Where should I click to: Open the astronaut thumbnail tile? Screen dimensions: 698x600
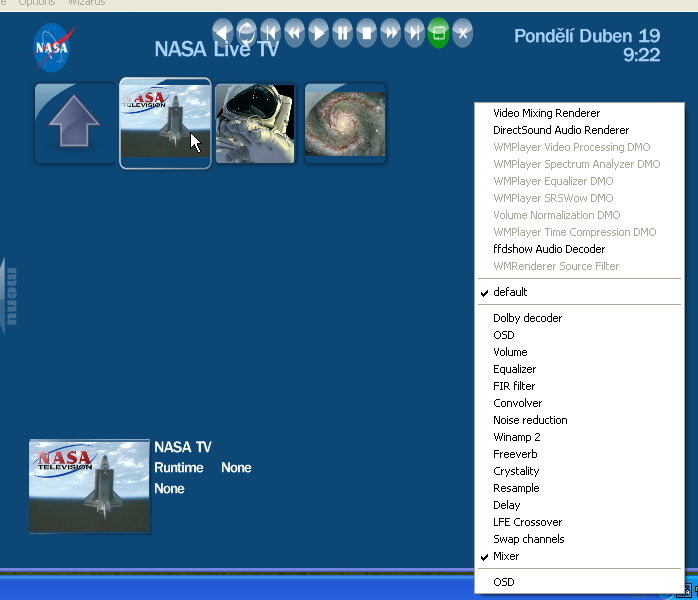coord(255,124)
